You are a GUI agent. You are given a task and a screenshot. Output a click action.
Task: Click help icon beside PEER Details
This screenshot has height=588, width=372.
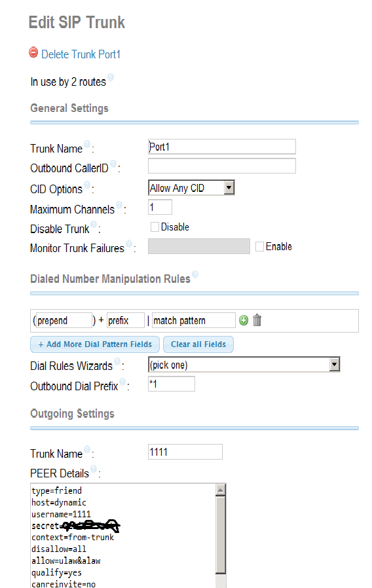click(94, 469)
